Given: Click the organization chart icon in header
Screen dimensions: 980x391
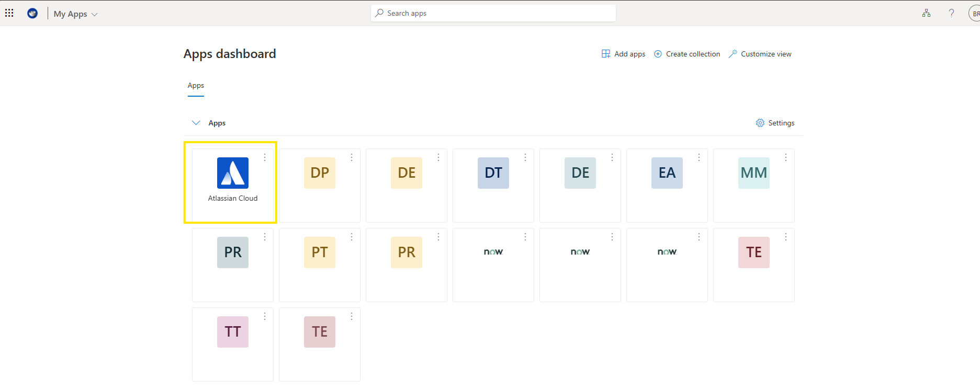Looking at the screenshot, I should (926, 14).
